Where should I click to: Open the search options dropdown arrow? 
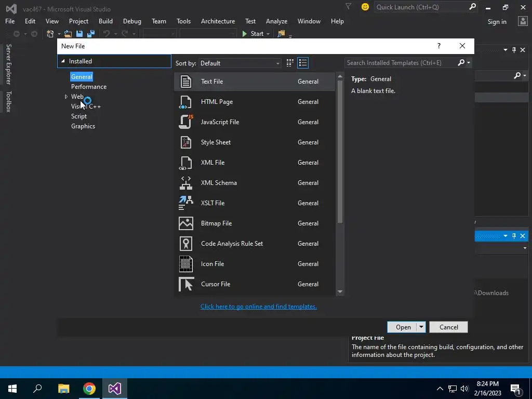click(x=469, y=62)
